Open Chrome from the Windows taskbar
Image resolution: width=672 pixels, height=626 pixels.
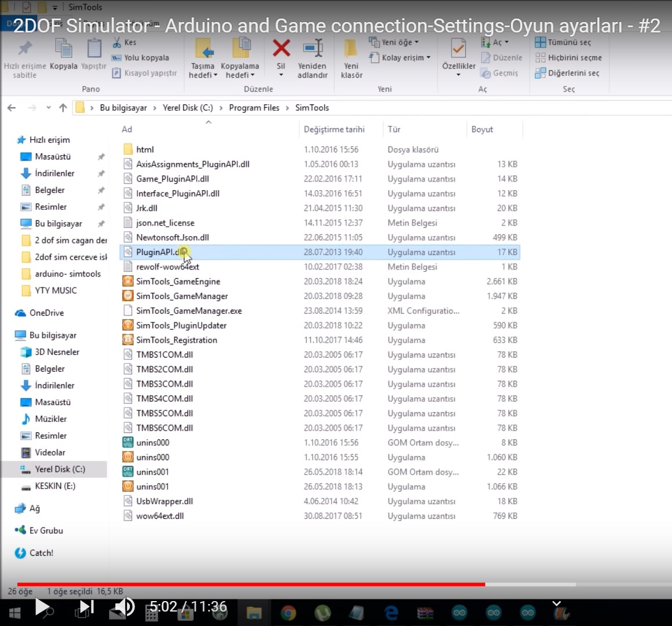tap(288, 613)
